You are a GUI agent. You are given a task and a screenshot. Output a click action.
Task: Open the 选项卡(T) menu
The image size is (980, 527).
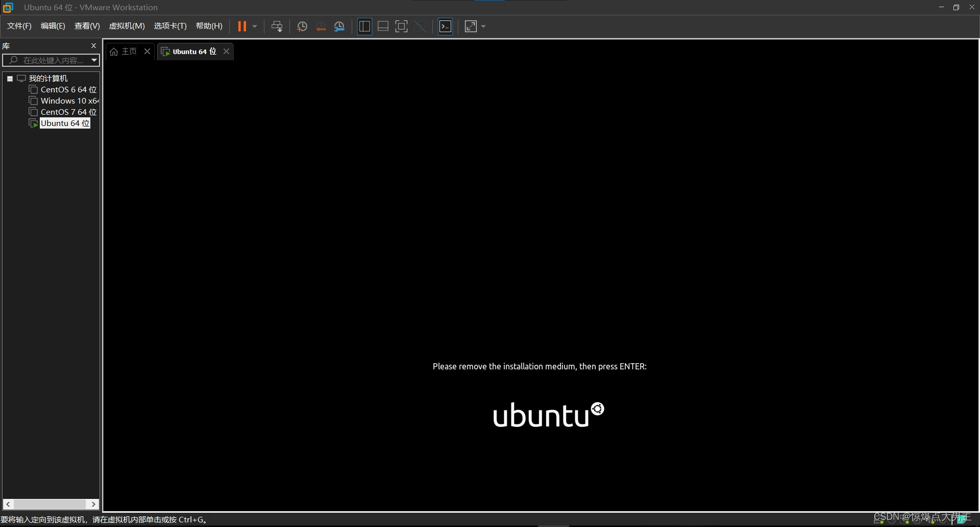pyautogui.click(x=170, y=26)
